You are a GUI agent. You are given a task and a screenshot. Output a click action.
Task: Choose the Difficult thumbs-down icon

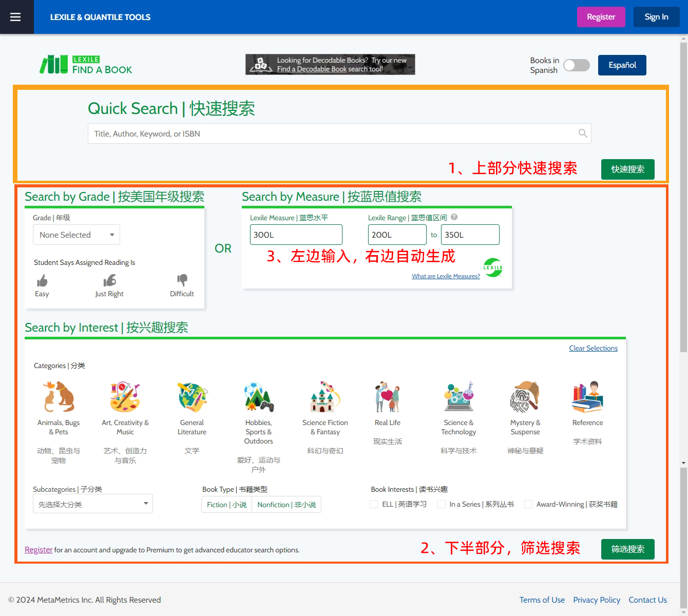[182, 280]
